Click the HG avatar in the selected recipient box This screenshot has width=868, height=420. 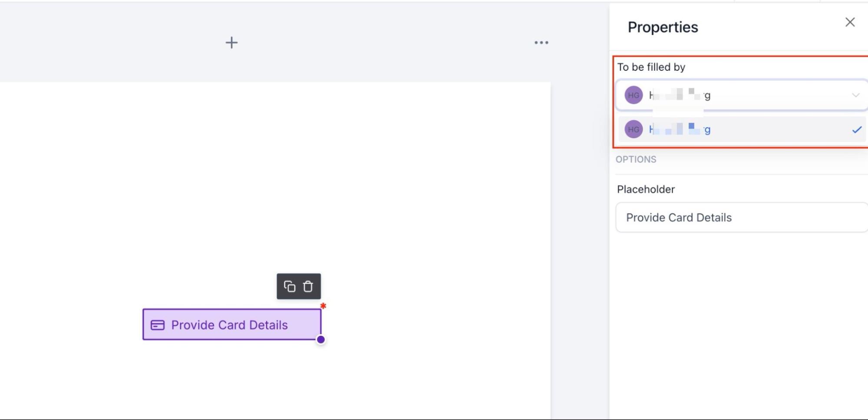[x=634, y=95]
